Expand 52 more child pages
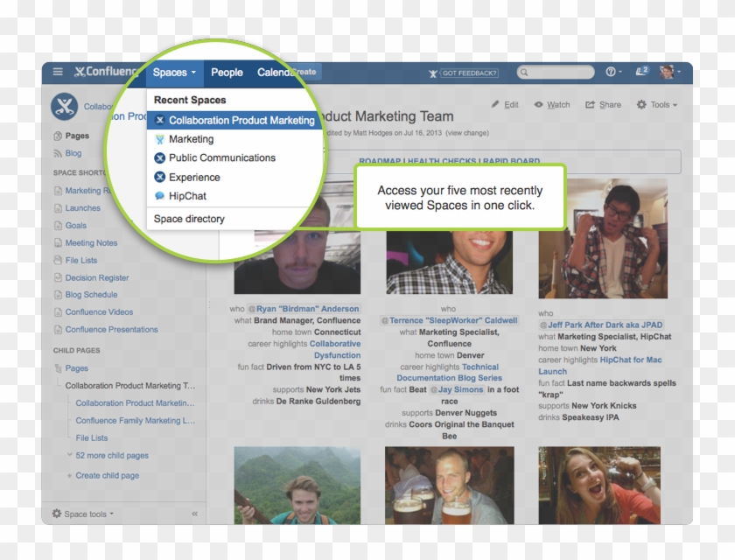This screenshot has height=560, width=735. click(112, 456)
